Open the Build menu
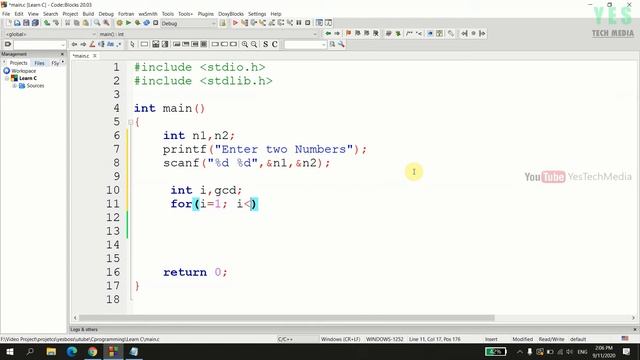640x360 pixels. pyautogui.click(x=88, y=14)
